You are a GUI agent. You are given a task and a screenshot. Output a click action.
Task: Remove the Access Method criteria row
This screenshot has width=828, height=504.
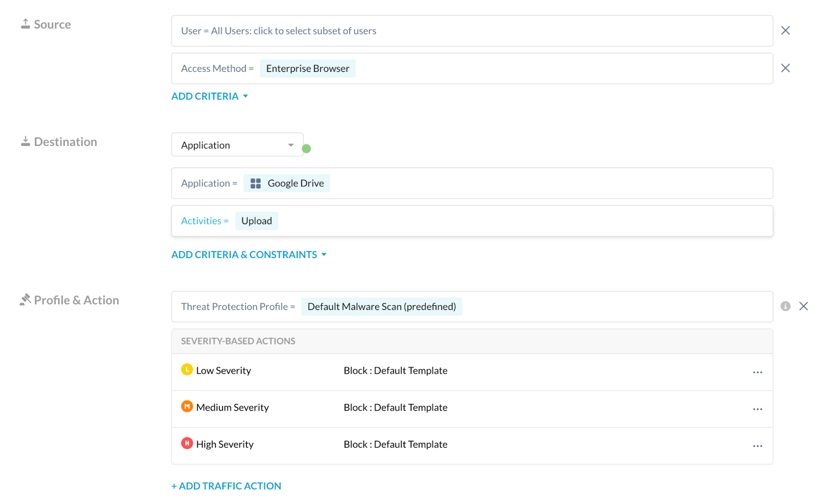(785, 68)
